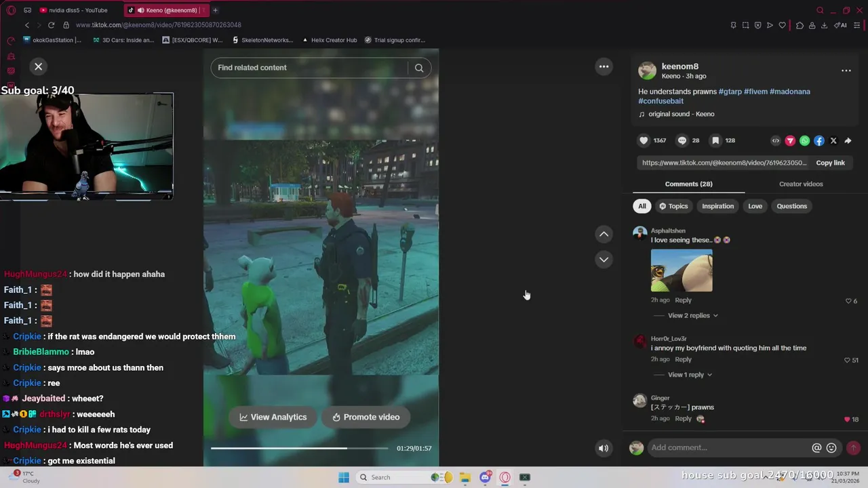Unlike Ginger's prawns comment
The width and height of the screenshot is (868, 488).
pyautogui.click(x=847, y=420)
